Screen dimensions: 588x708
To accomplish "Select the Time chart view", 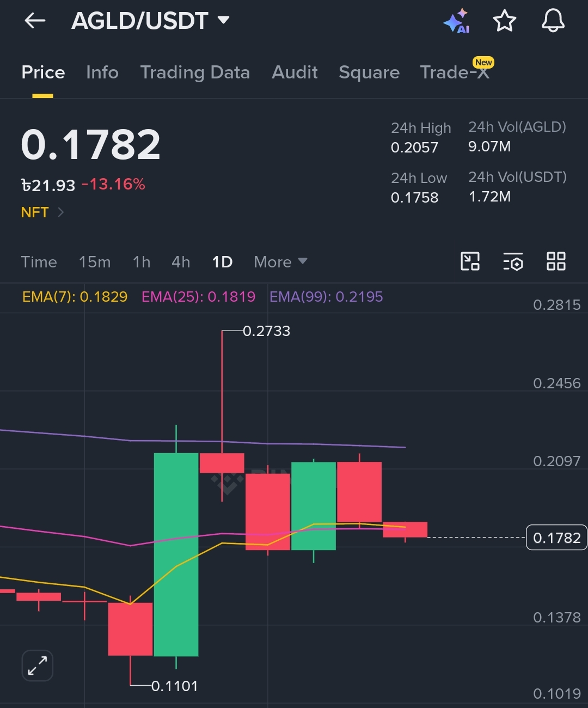I will point(39,262).
